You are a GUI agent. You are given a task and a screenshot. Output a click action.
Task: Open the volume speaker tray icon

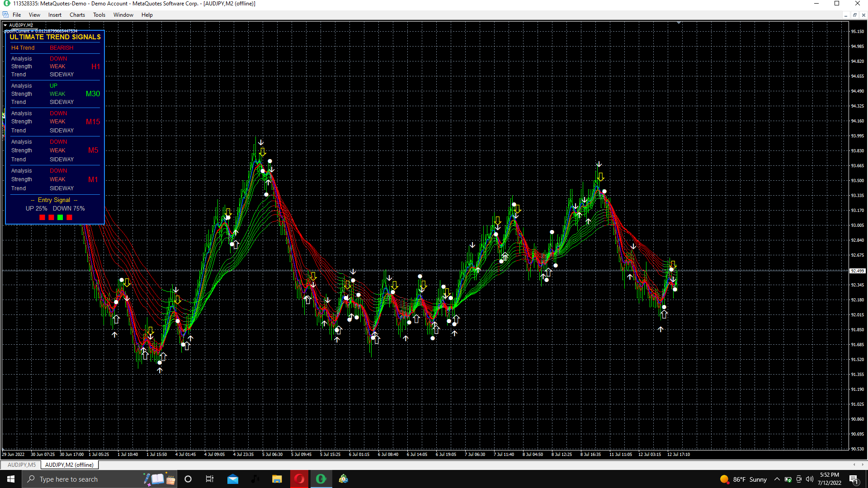click(809, 479)
